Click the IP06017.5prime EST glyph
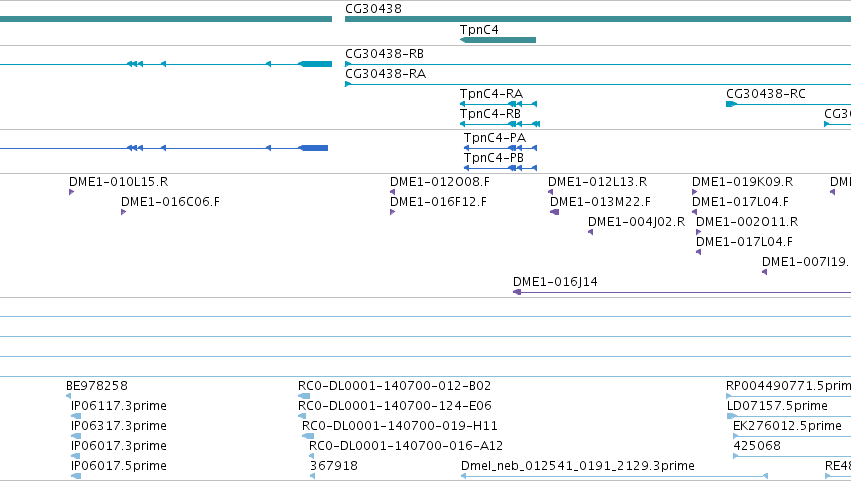Image resolution: width=851 pixels, height=481 pixels. (76, 476)
